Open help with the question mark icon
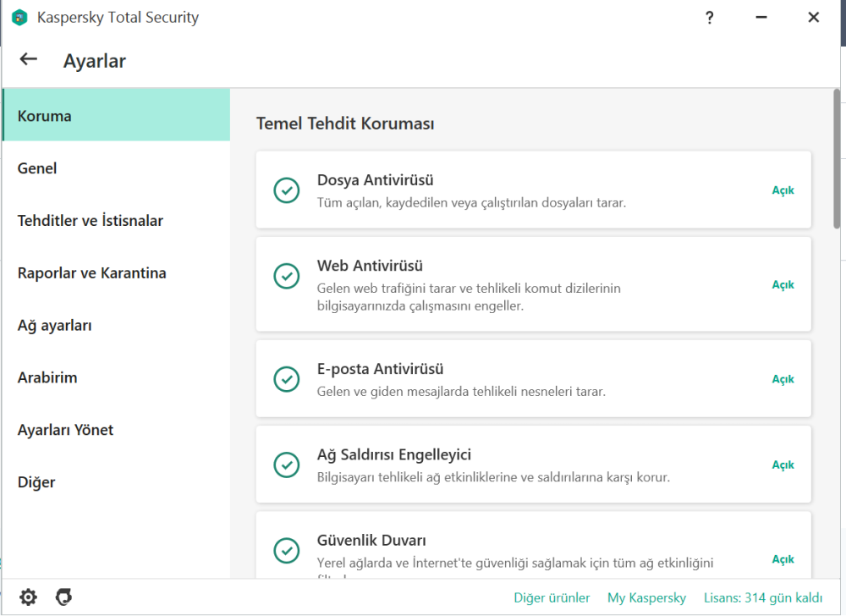 click(710, 18)
